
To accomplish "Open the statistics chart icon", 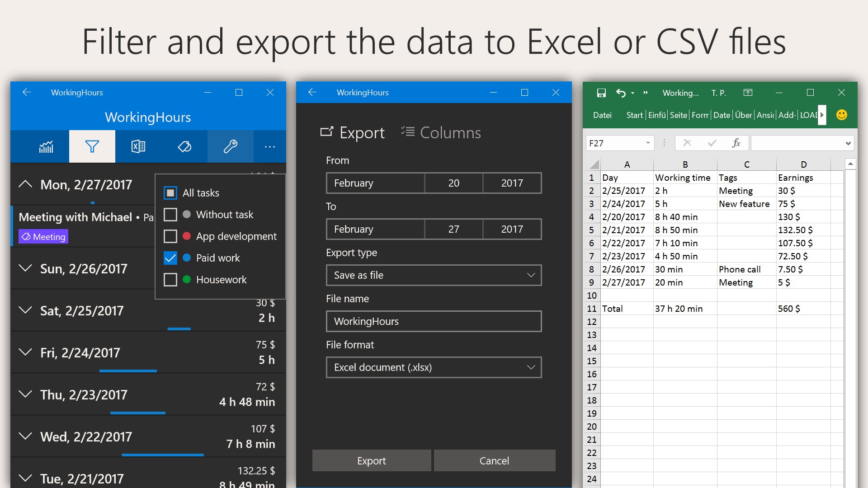I will (x=46, y=146).
